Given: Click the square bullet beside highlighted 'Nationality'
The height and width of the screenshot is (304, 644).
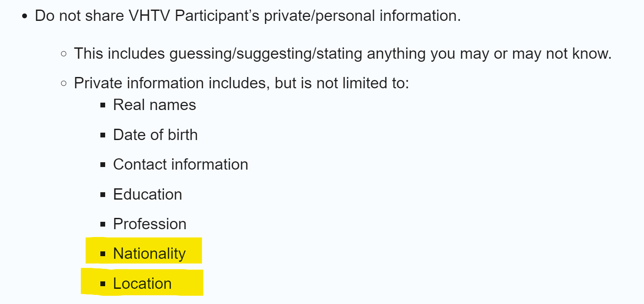Looking at the screenshot, I should tap(103, 254).
